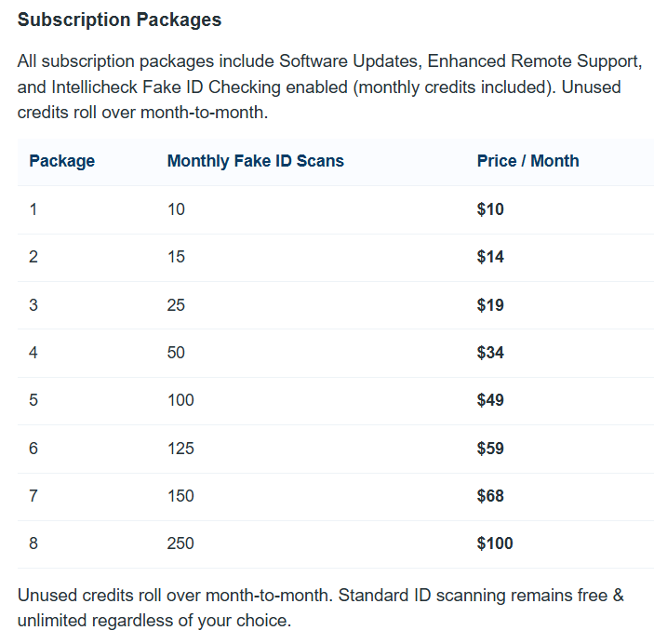Select the 100 monthly scans cell
Viewport: 654px width, 644px height.
point(180,400)
